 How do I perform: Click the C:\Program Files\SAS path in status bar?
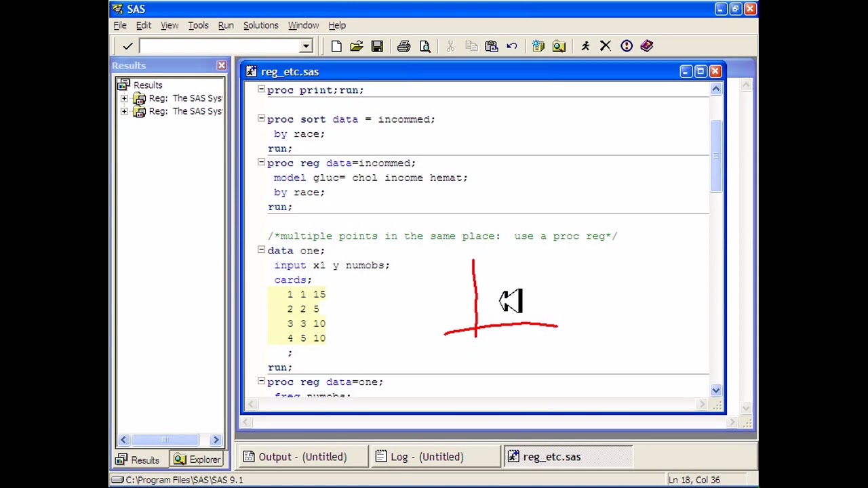tap(184, 480)
